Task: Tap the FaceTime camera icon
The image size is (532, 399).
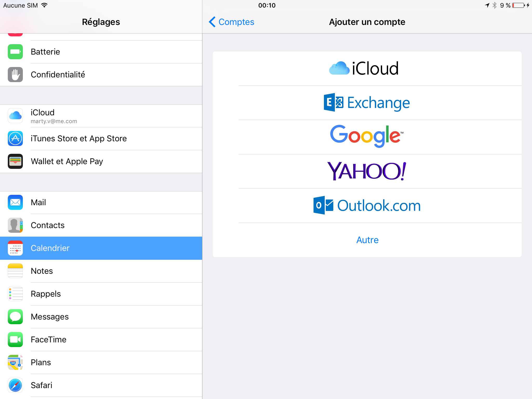Action: pyautogui.click(x=15, y=340)
